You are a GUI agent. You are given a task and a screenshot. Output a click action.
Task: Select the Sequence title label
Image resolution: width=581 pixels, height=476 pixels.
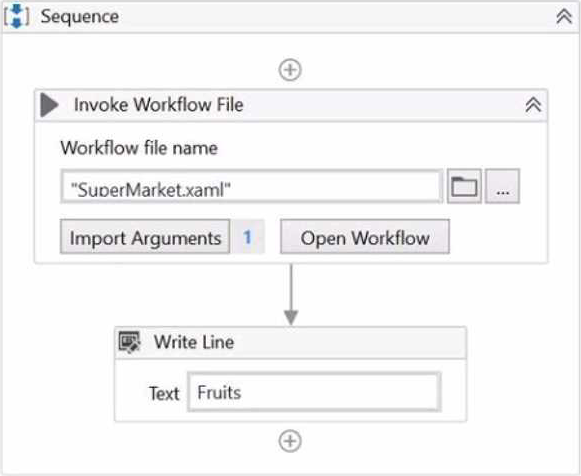pyautogui.click(x=80, y=16)
